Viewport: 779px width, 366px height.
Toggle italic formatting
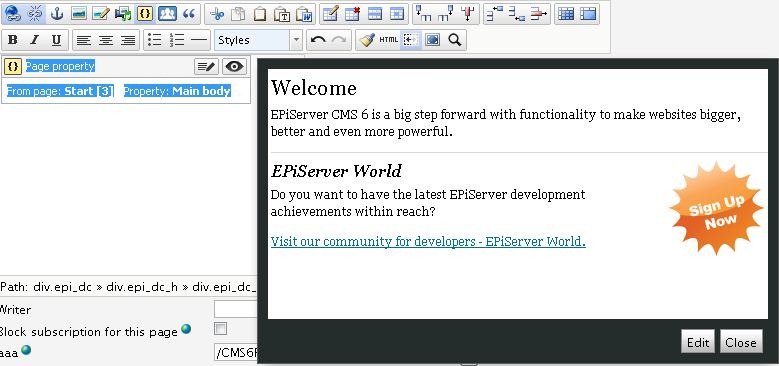[34, 40]
